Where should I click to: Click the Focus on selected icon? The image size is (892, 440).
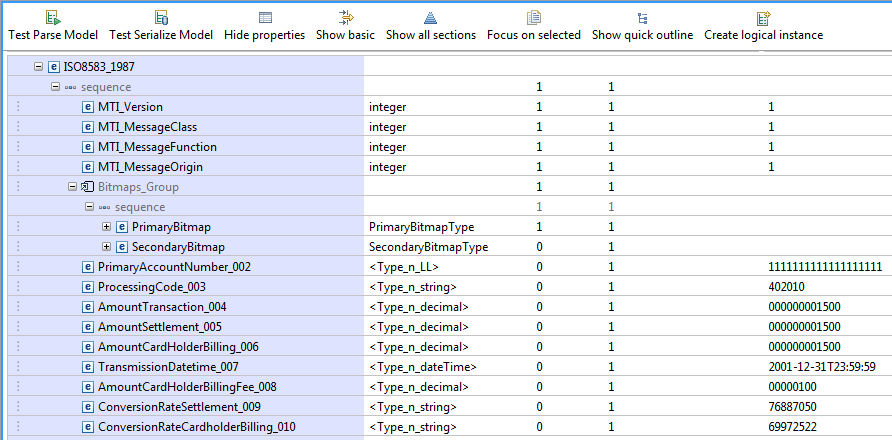[x=534, y=18]
